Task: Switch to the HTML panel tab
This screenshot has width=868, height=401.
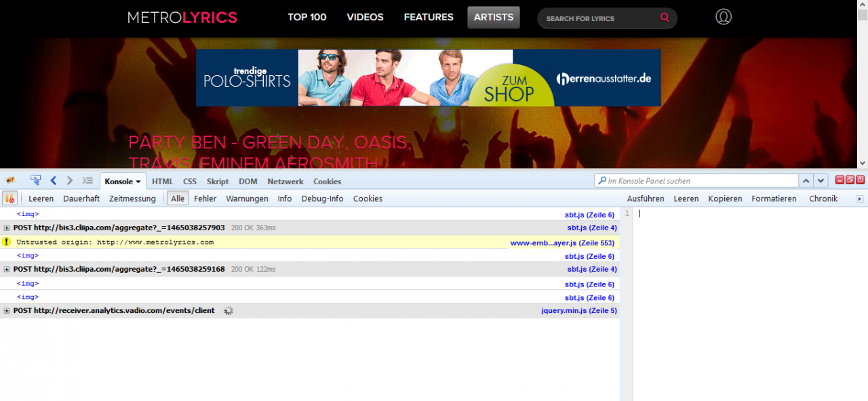Action: click(x=163, y=182)
